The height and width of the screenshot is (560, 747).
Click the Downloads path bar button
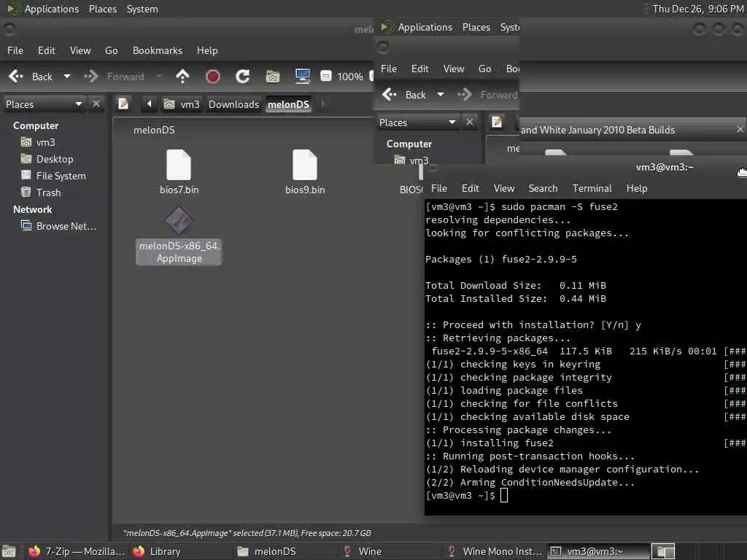pos(234,104)
